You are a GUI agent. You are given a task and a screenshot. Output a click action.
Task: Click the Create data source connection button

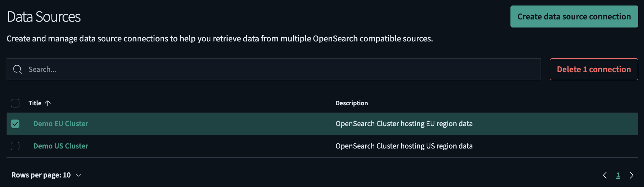click(574, 16)
